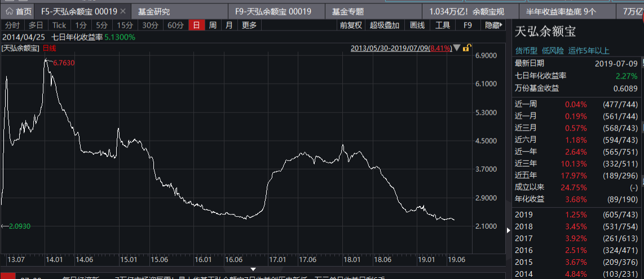This screenshot has height=279, width=644.
Task: Click the [天弘余额宝] chart legend label
Action: click(x=20, y=48)
